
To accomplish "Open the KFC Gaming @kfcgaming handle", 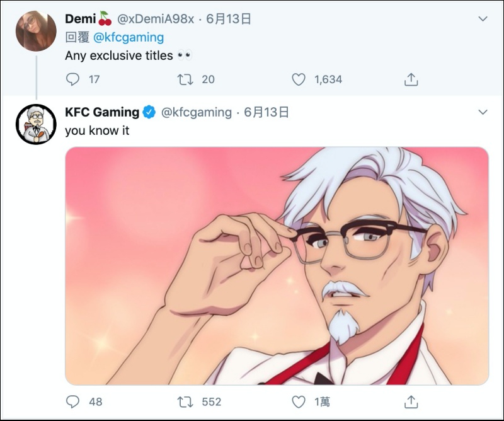I will coord(196,112).
